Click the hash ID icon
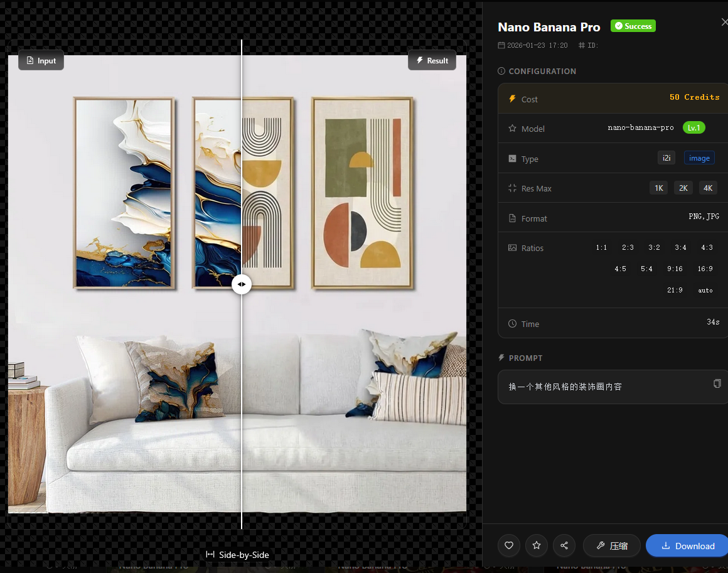 point(581,45)
